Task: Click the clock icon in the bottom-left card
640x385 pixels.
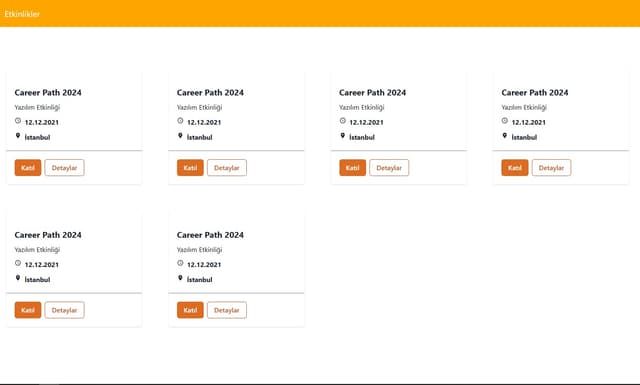Action: (x=18, y=263)
